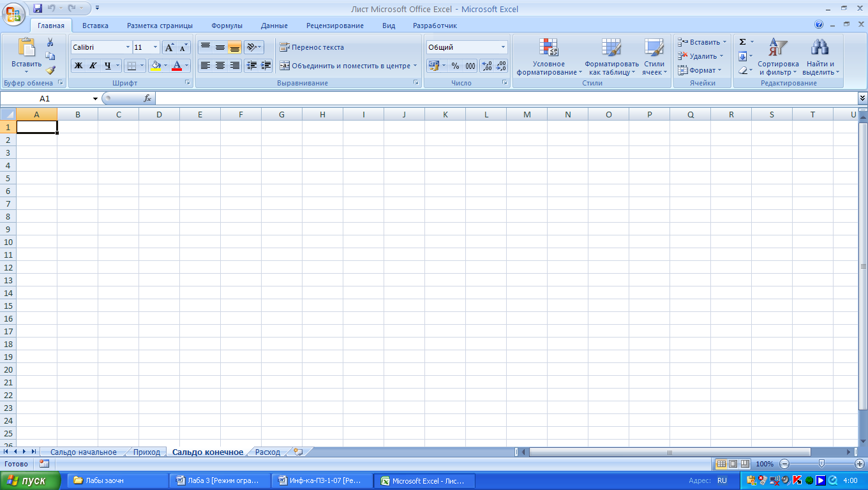Open Стили ячеек gallery

[654, 57]
